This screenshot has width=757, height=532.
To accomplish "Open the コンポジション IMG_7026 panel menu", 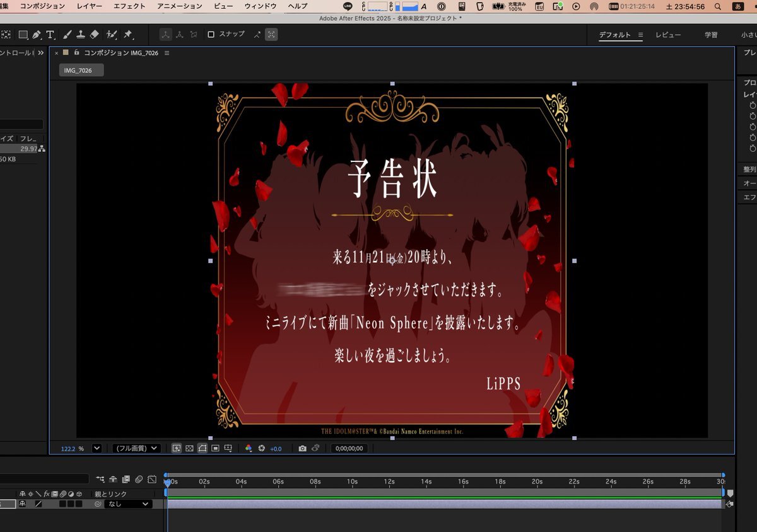I will 167,53.
